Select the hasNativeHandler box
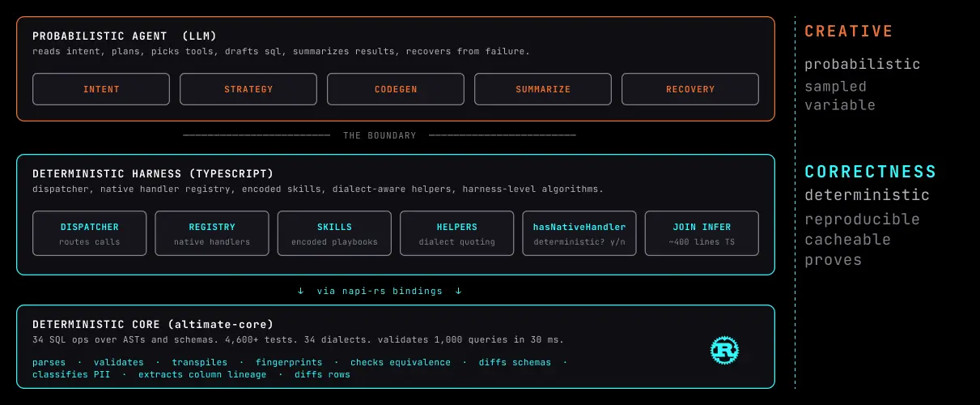 click(579, 233)
